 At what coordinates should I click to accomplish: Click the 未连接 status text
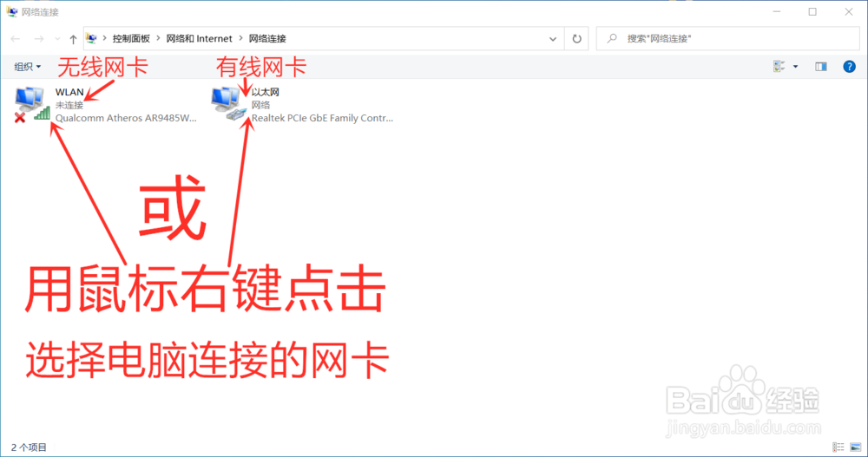69,105
